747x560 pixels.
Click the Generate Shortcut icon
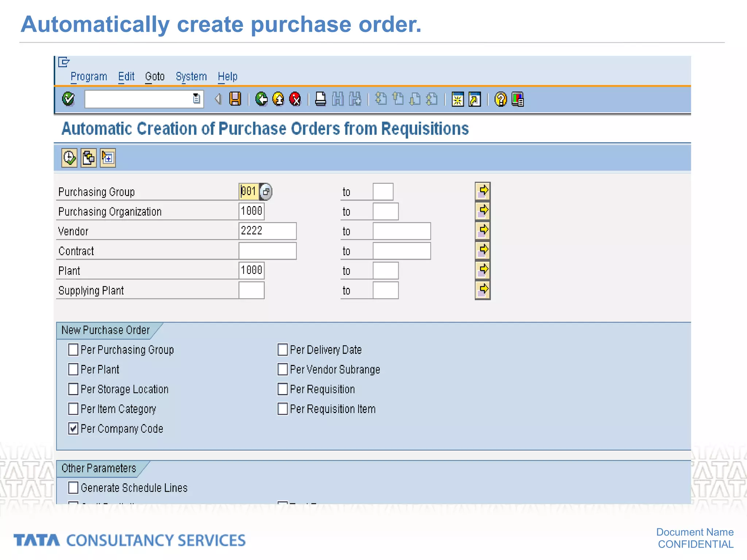point(475,99)
